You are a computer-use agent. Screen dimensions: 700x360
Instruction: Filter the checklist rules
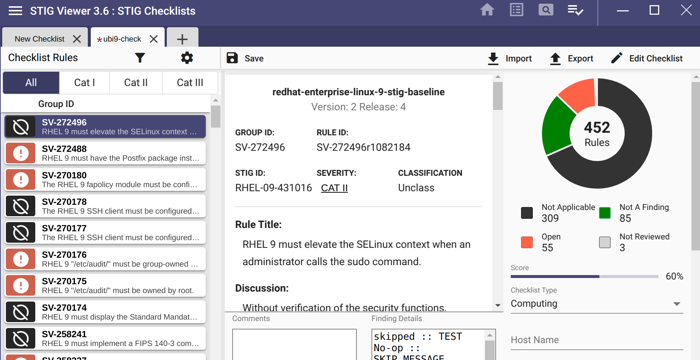(x=140, y=58)
